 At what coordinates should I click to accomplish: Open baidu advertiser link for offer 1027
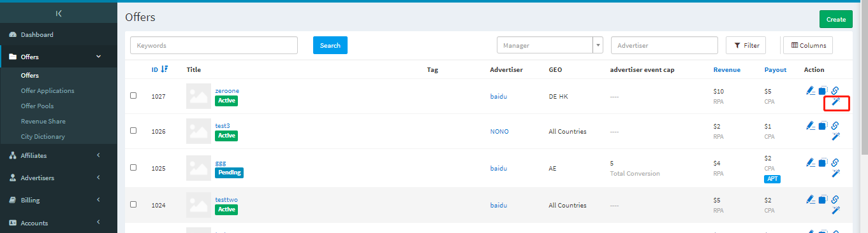(x=499, y=97)
